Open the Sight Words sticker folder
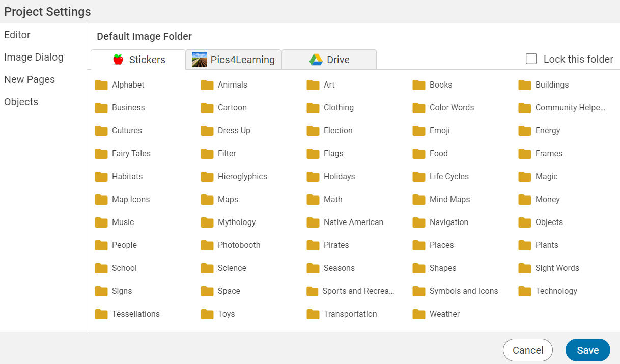 (x=557, y=268)
